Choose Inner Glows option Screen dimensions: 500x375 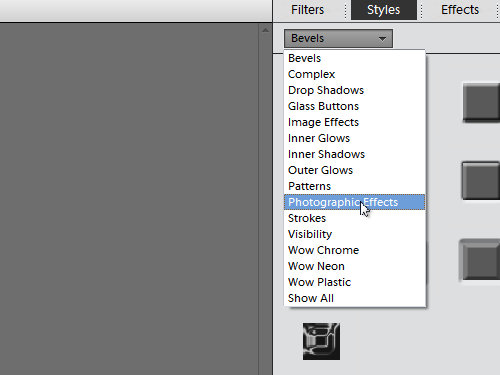pos(354,138)
